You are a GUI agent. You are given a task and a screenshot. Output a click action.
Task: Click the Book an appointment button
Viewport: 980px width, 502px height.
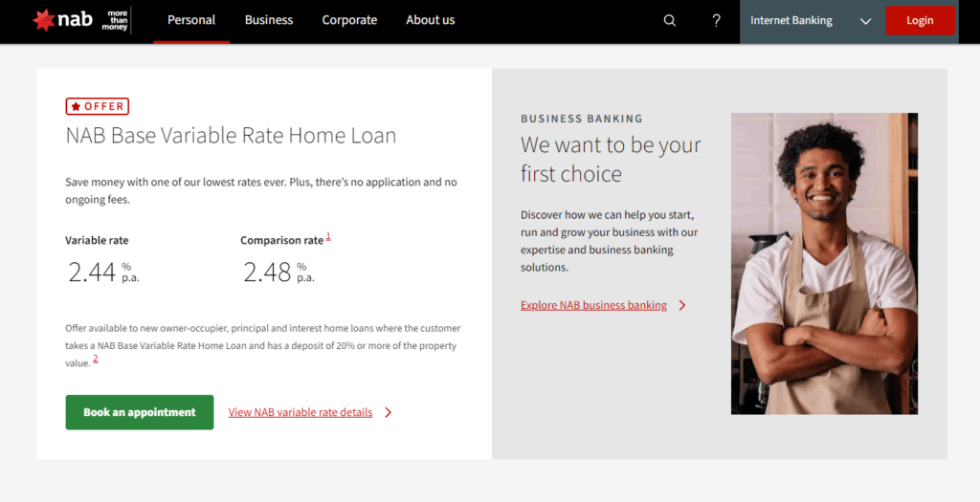pos(140,412)
